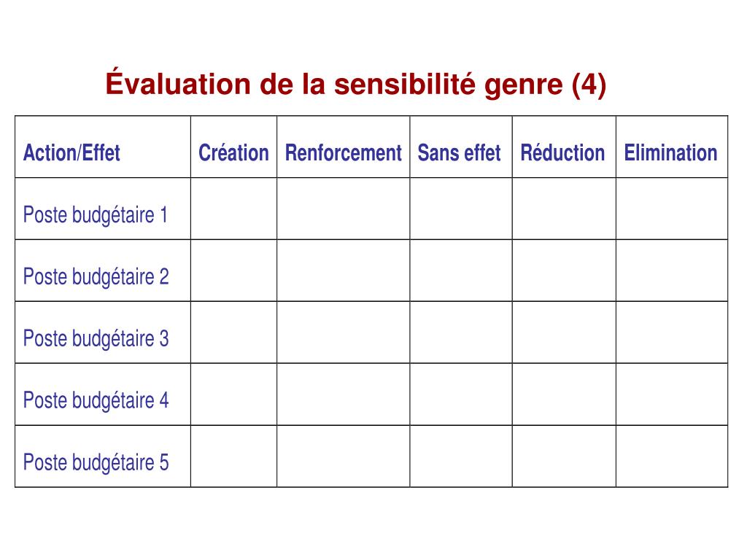
Task: Click the Poste budgétaire 3 row label
Action: tap(96, 338)
